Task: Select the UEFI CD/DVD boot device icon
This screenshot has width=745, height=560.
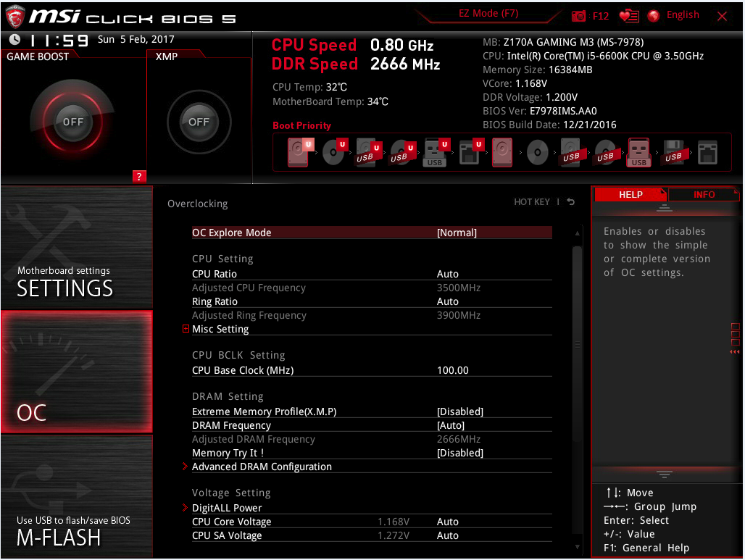Action: pos(335,152)
